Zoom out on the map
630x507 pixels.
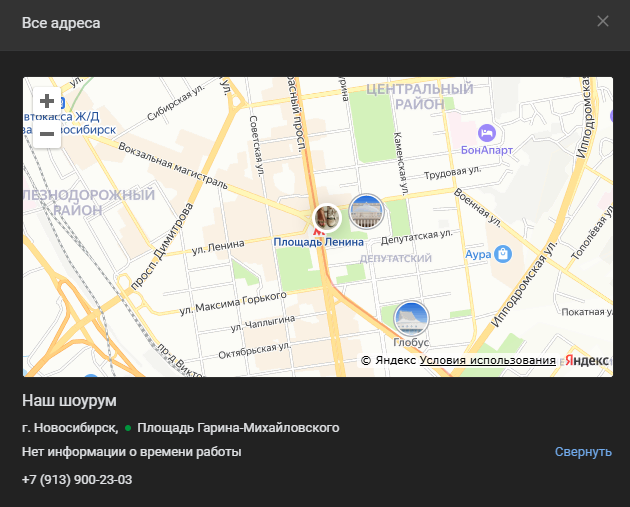(x=46, y=133)
